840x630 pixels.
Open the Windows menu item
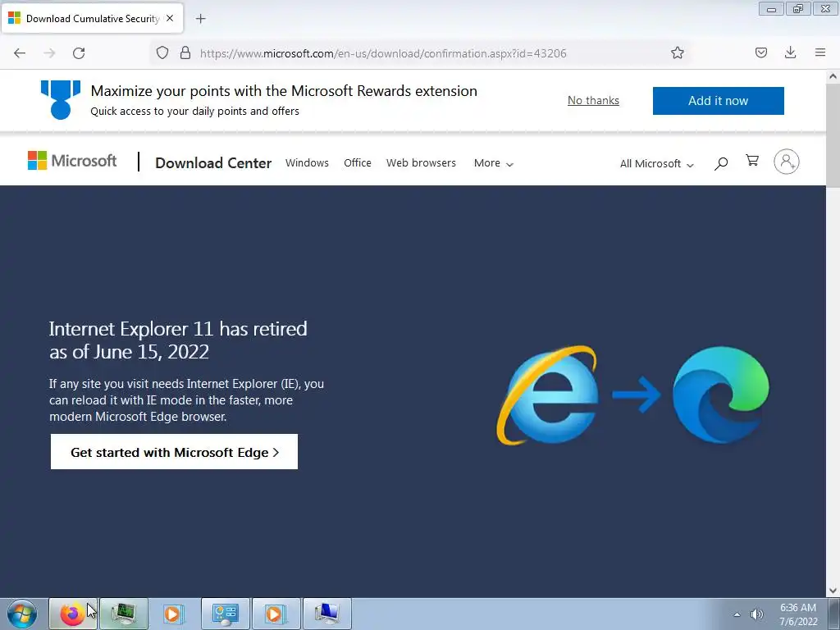click(307, 163)
